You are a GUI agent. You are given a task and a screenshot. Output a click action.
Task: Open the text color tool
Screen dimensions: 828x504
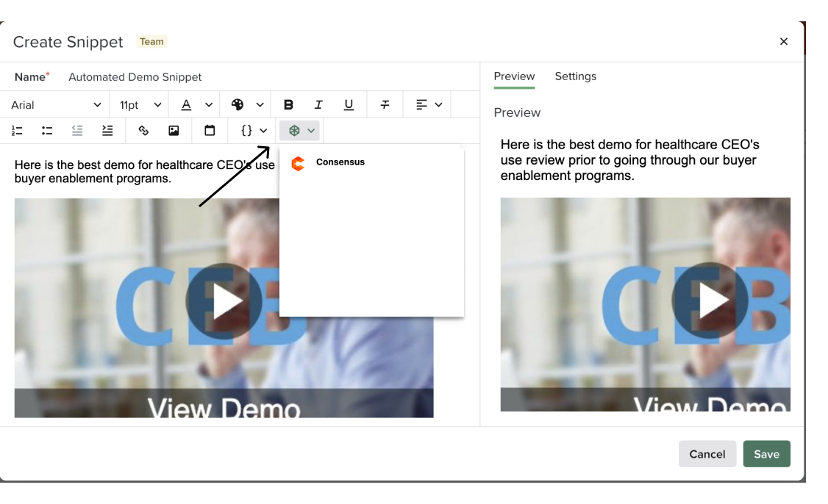186,104
